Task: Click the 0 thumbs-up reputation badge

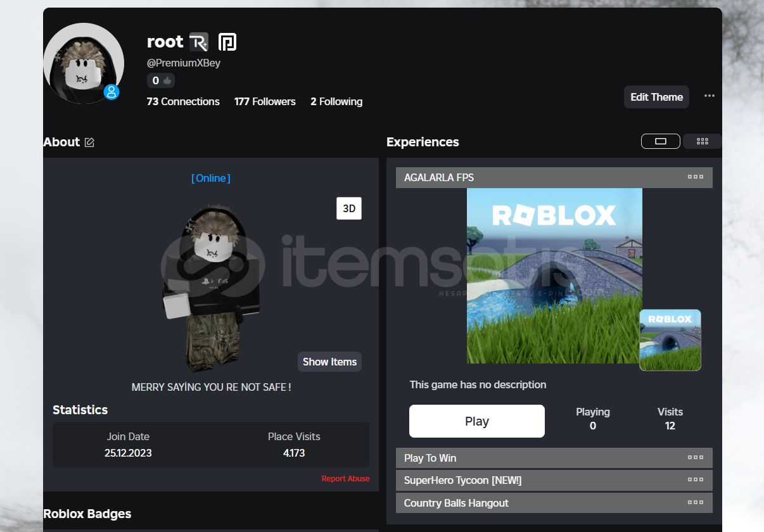Action: (161, 80)
